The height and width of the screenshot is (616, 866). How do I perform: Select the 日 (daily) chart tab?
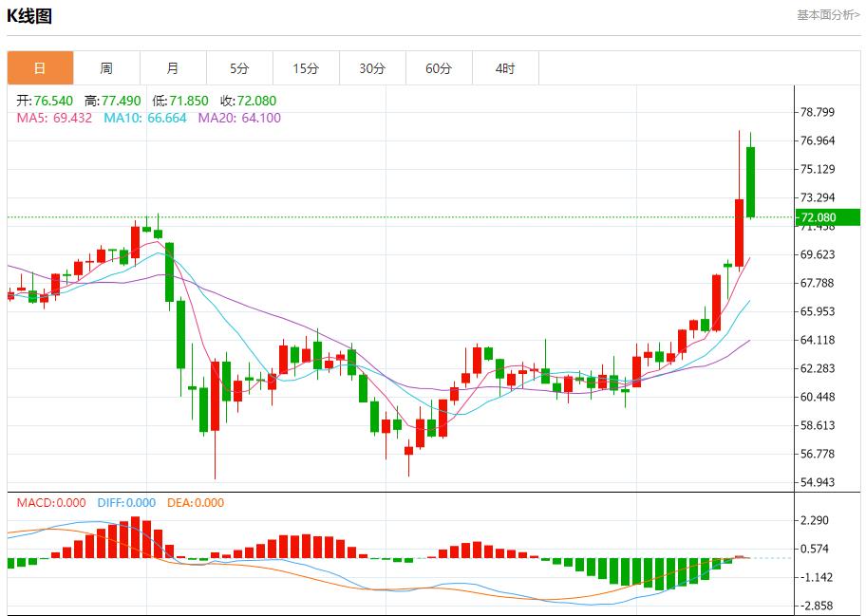pos(40,68)
